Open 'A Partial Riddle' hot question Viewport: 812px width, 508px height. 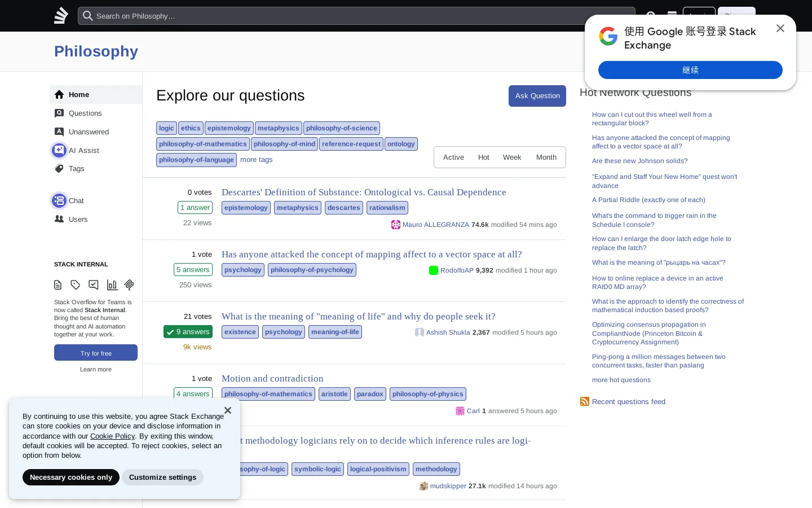(x=648, y=200)
